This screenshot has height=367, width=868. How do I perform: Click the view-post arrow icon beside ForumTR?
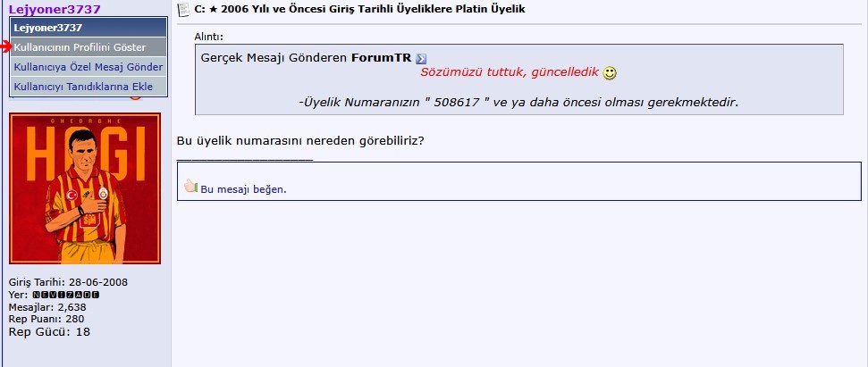421,59
